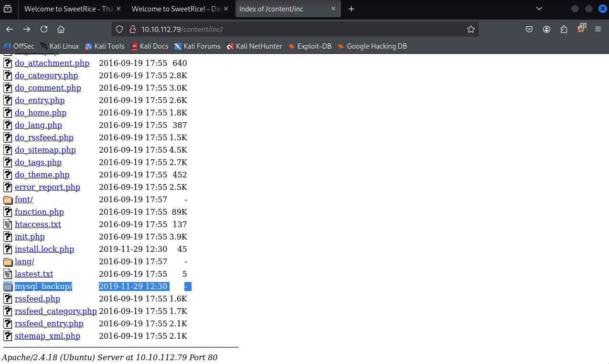Click the install.lock.php file link
The image size is (609, 364).
click(x=44, y=249)
